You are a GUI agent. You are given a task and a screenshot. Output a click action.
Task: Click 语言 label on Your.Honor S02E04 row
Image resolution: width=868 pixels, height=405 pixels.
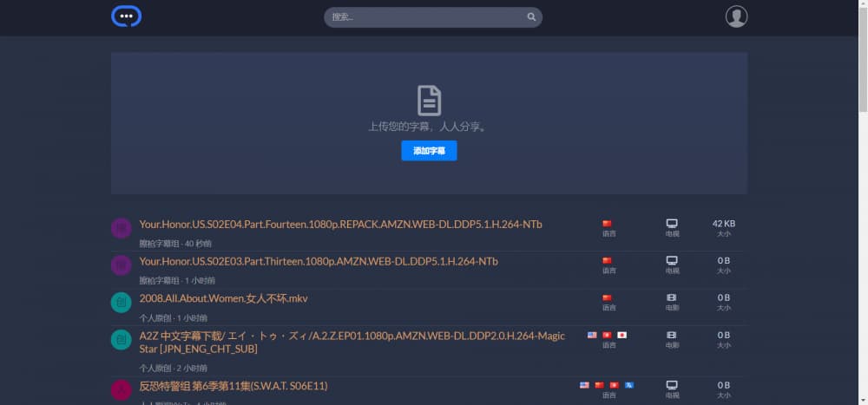click(x=609, y=233)
